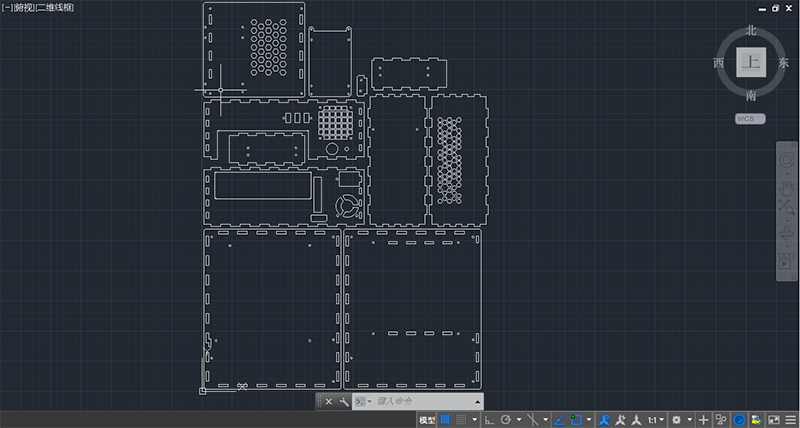Open the 1:1 annotation scale dropdown
800x428 pixels.
(x=656, y=420)
